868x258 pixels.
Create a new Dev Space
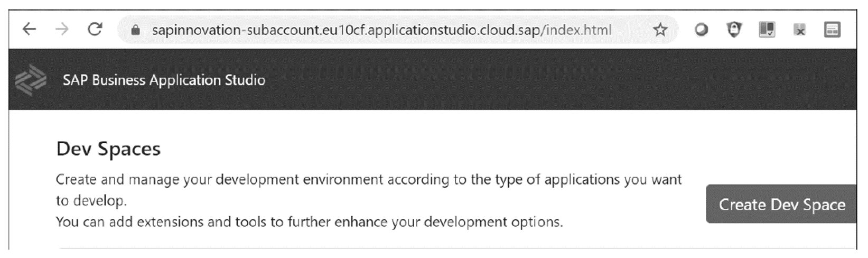781,204
